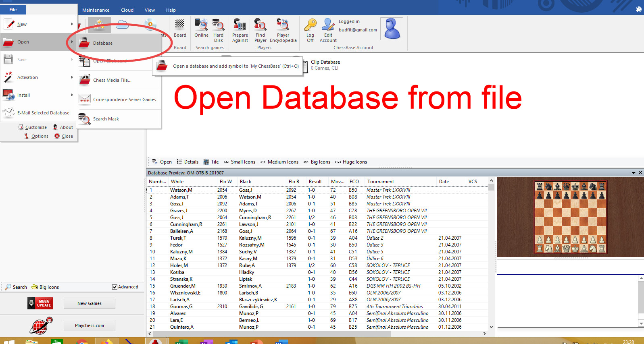
Task: Switch list to Details view
Action: (x=188, y=162)
